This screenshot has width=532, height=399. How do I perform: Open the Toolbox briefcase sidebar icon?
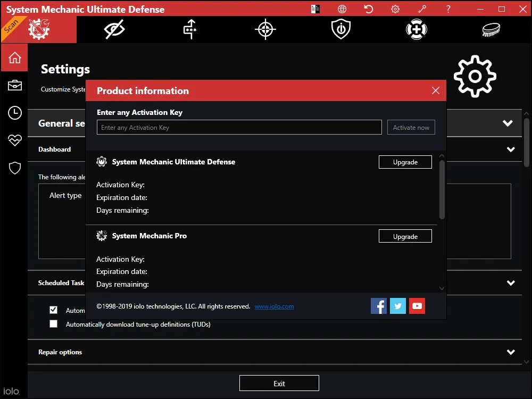14,85
